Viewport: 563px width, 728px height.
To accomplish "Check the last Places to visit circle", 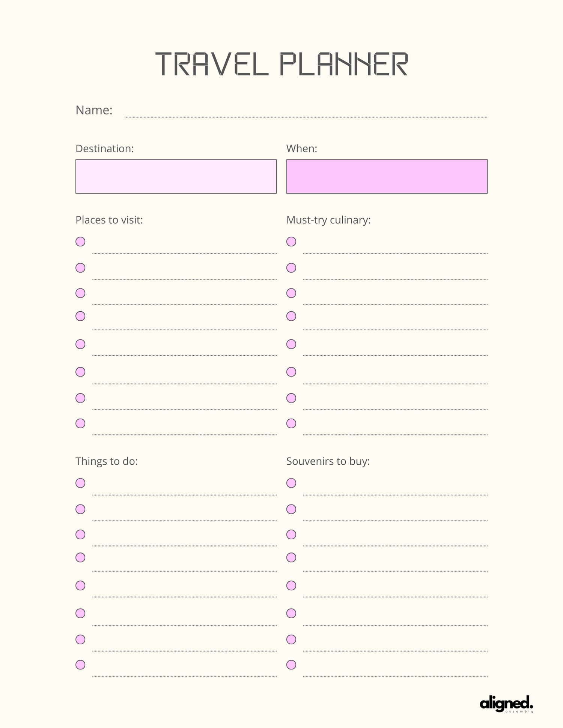I will click(x=80, y=423).
